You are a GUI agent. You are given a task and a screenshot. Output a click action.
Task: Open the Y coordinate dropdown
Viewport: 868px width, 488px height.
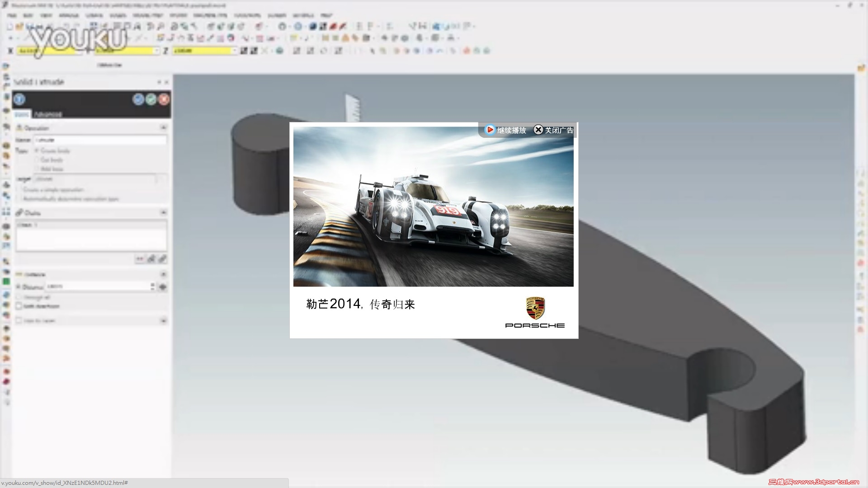pos(157,51)
